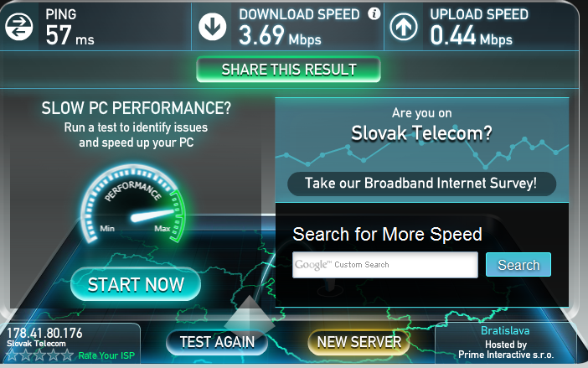588x368 pixels.
Task: Click the performance gauge dial
Action: tap(132, 205)
